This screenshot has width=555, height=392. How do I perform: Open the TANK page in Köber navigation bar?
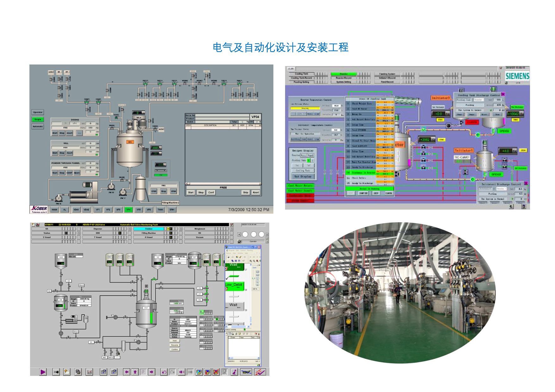160,210
